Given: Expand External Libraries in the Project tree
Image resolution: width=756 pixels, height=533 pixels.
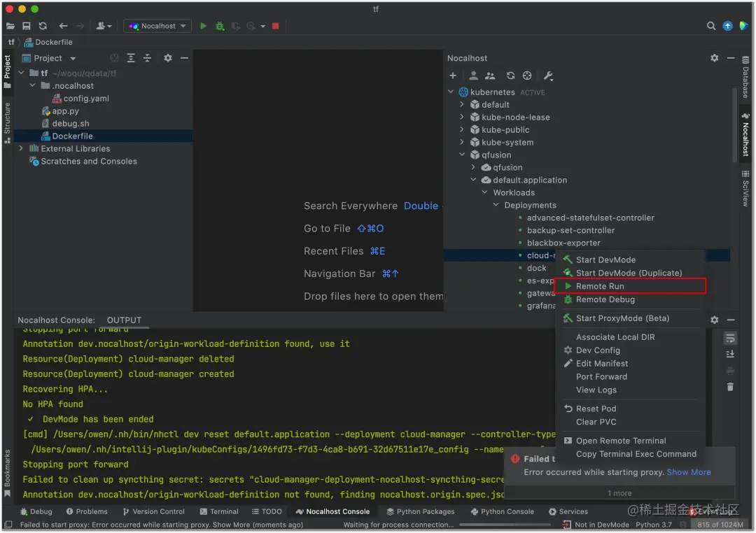Looking at the screenshot, I should pyautogui.click(x=21, y=148).
